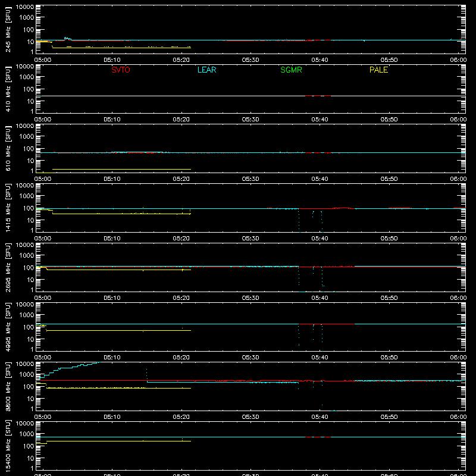Click the cyan burst bump in 245 MHz panel
This screenshot has height=476, width=476.
coord(67,39)
